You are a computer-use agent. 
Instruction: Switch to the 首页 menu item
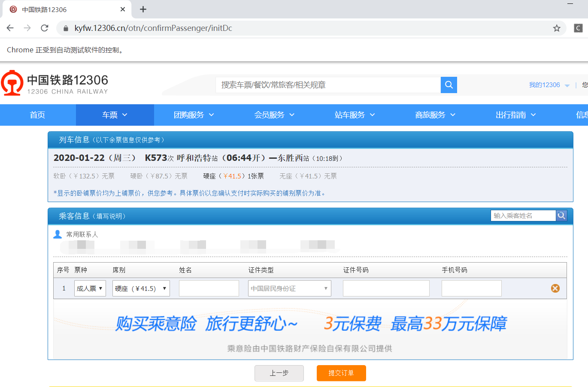(37, 115)
